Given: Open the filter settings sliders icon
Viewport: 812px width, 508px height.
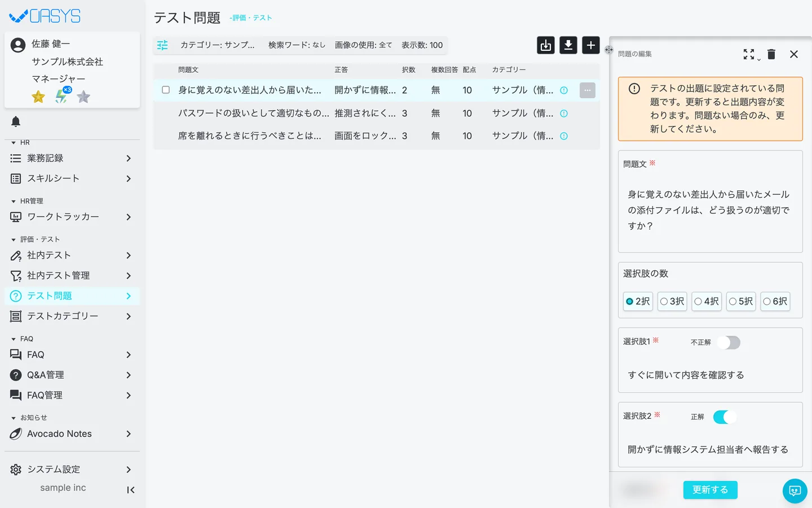Looking at the screenshot, I should (162, 45).
